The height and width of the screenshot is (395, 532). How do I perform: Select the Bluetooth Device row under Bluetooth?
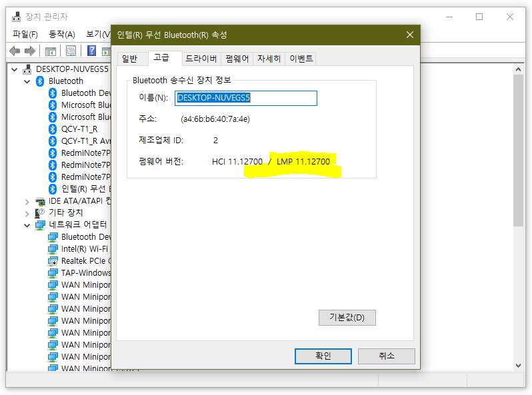coord(80,93)
